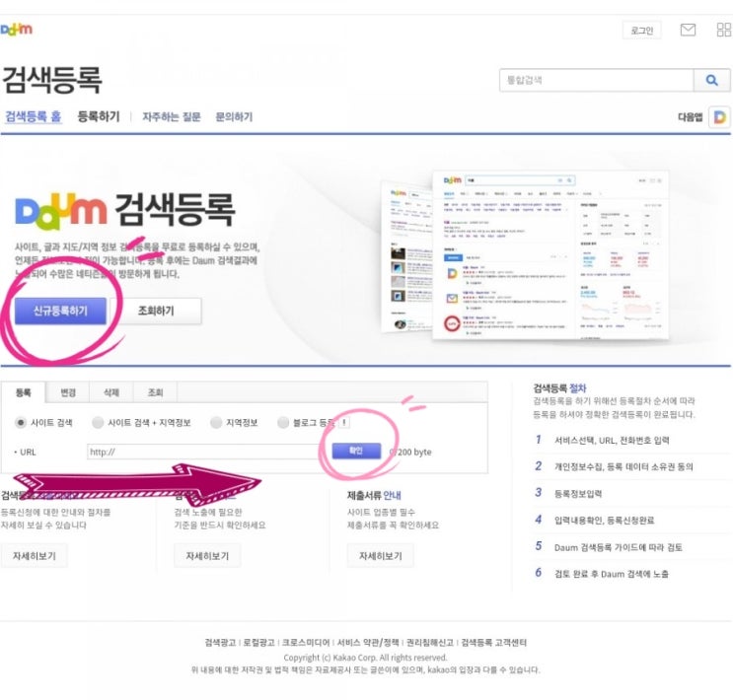This screenshot has height=700, width=733.
Task: Click the Daum search results preview image
Action: [x=526, y=255]
